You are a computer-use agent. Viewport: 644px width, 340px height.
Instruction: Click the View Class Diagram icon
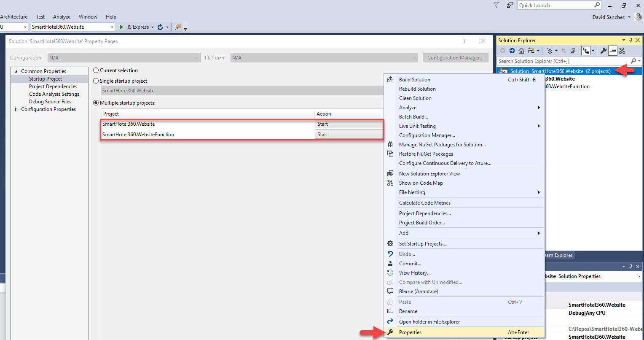[x=622, y=51]
